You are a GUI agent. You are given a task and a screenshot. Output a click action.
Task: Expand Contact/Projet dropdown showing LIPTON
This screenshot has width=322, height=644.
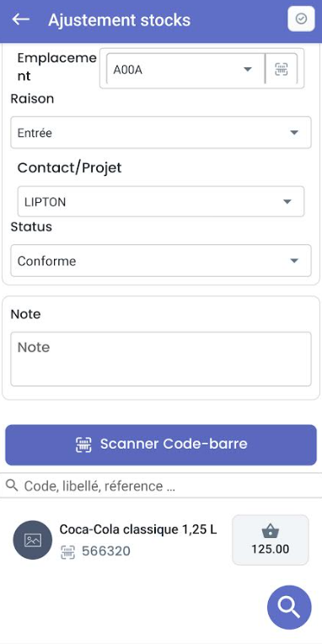pos(161,202)
